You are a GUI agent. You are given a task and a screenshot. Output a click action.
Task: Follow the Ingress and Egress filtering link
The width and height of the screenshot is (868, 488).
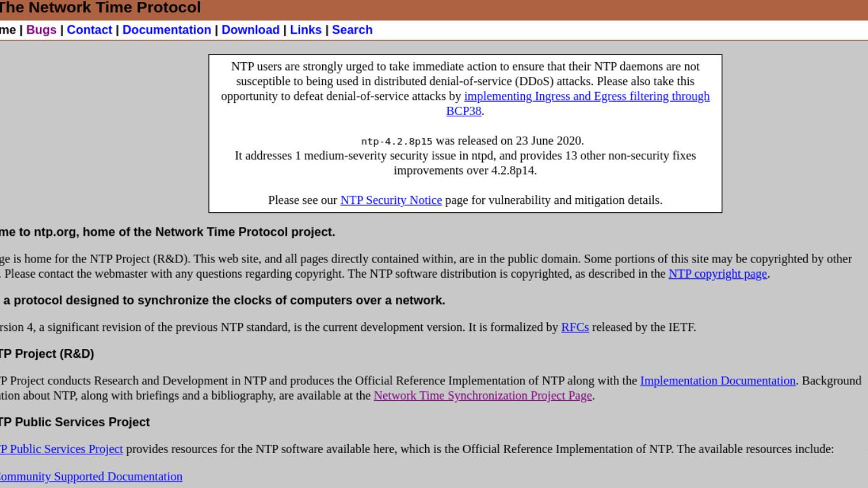pyautogui.click(x=587, y=96)
